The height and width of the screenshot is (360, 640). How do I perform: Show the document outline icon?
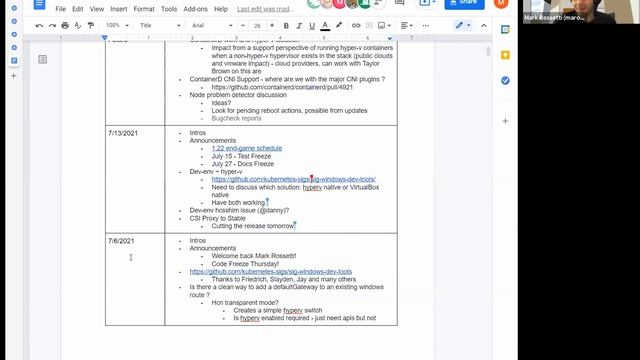pos(42,60)
